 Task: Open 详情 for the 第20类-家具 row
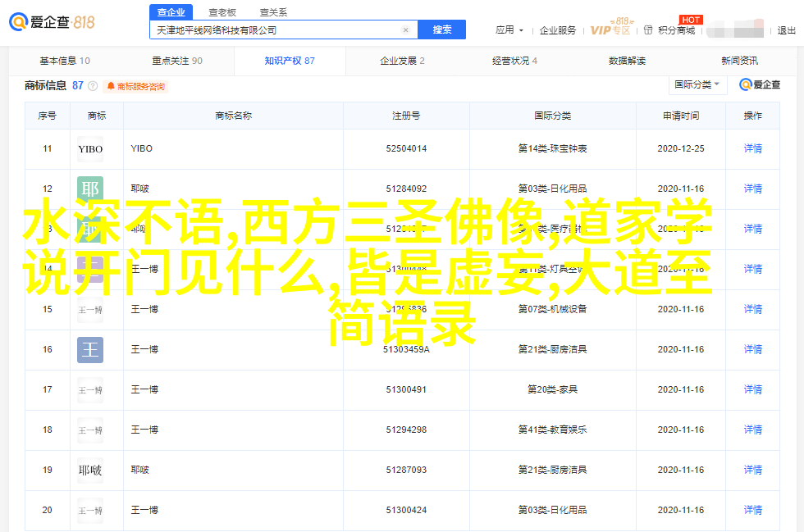coord(753,389)
